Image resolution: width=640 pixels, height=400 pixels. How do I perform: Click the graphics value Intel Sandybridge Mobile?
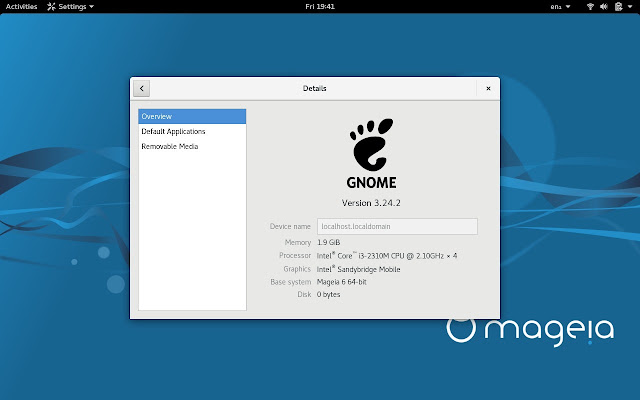358,269
